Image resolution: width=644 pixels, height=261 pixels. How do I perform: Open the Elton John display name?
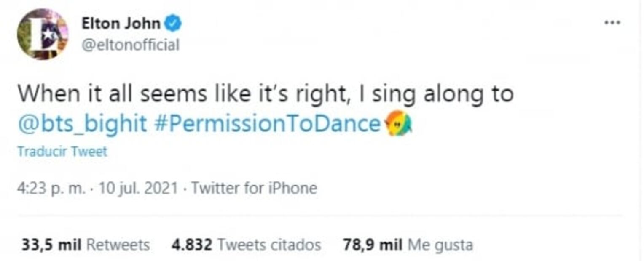tap(121, 24)
